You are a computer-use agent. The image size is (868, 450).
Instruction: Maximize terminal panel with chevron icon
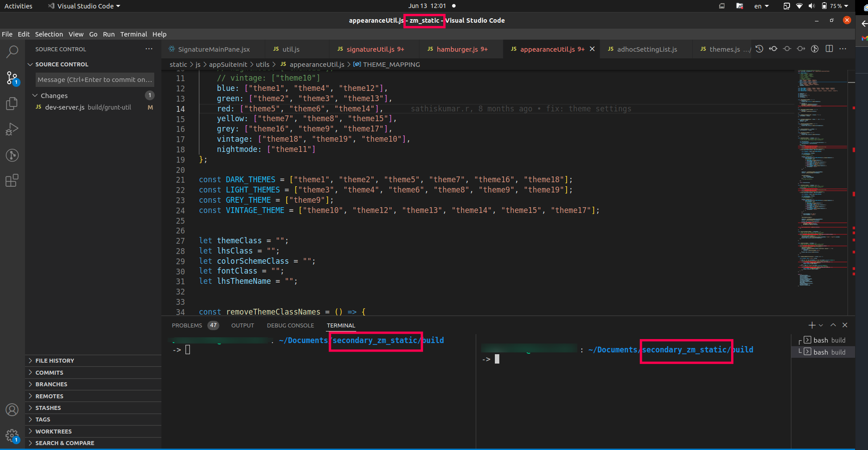click(x=833, y=325)
